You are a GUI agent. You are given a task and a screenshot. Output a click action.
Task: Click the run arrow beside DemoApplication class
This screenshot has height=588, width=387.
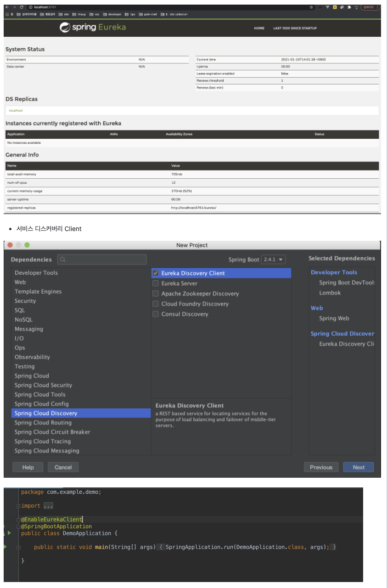click(x=9, y=533)
